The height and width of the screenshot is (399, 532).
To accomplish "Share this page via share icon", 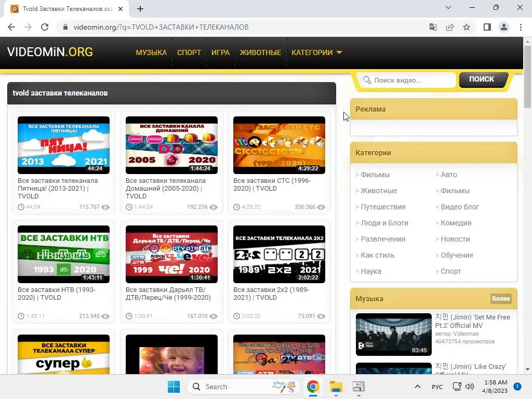I will tap(450, 27).
